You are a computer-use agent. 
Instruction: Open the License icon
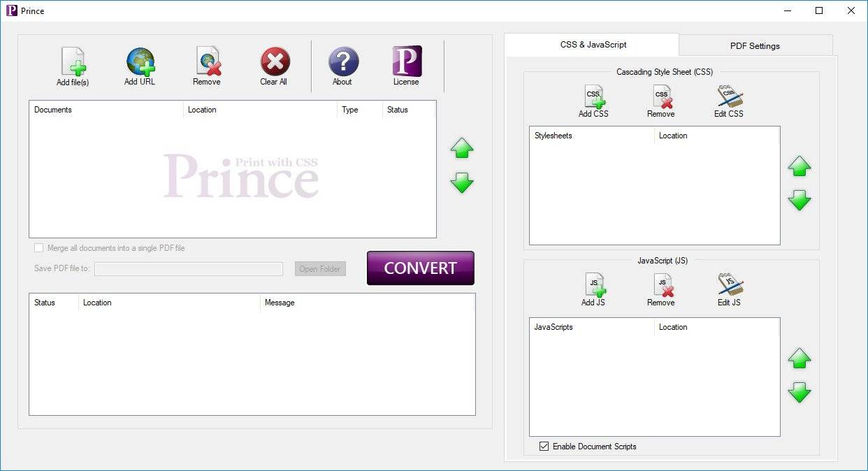tap(406, 61)
